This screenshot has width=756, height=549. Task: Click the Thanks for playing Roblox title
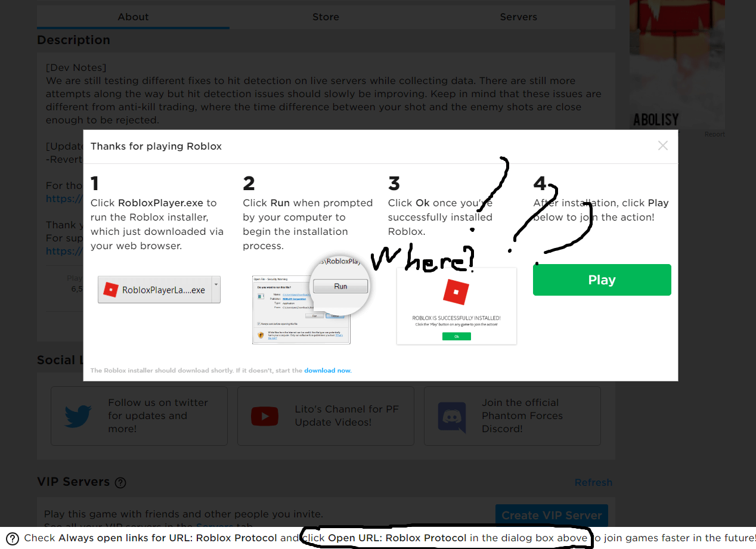tap(156, 146)
